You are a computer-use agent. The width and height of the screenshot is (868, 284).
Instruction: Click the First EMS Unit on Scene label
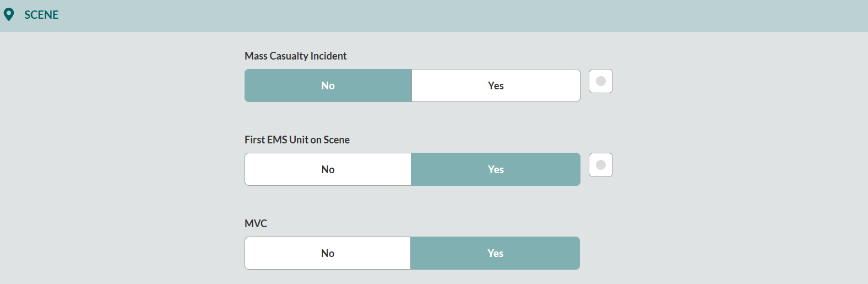point(297,140)
